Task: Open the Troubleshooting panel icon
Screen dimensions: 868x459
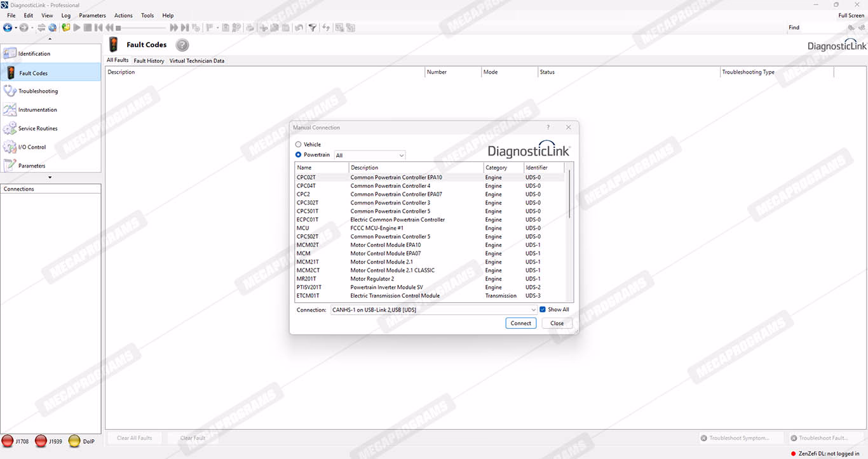Action: tap(10, 91)
